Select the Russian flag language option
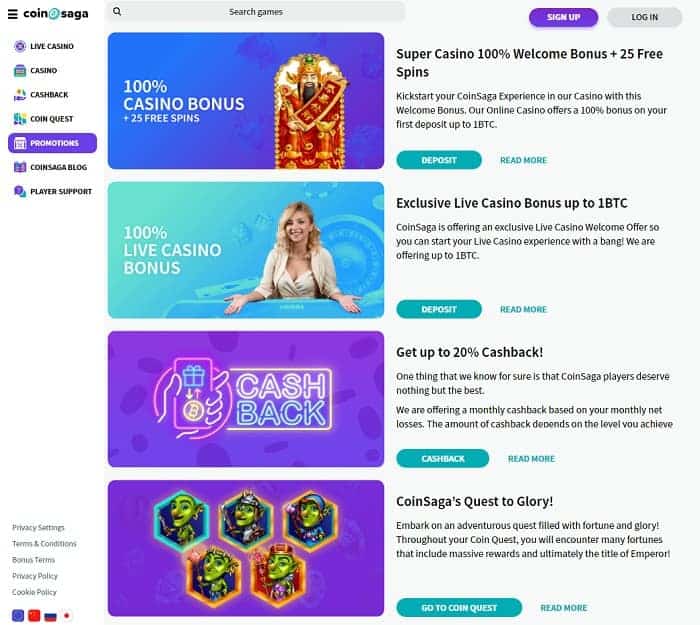 [x=50, y=616]
